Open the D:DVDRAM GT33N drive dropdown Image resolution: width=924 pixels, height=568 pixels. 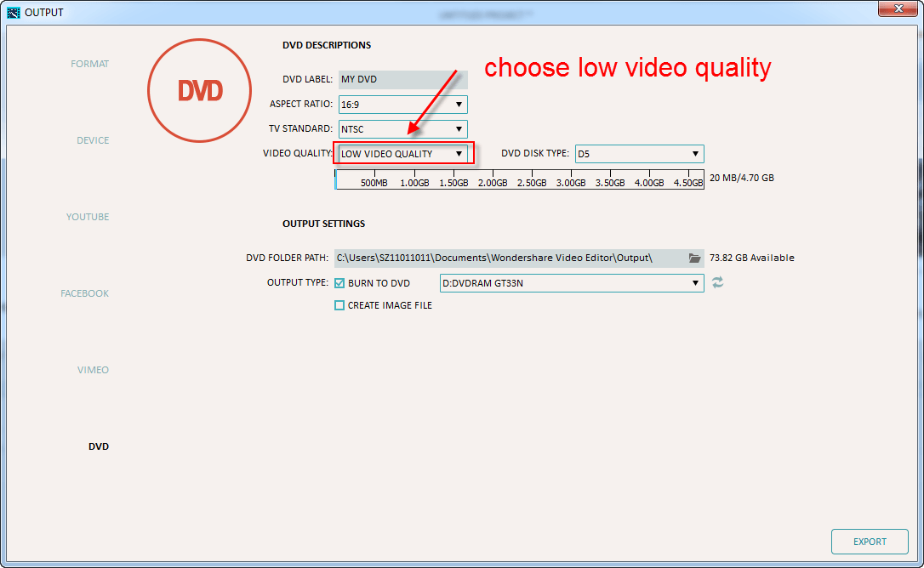click(572, 283)
